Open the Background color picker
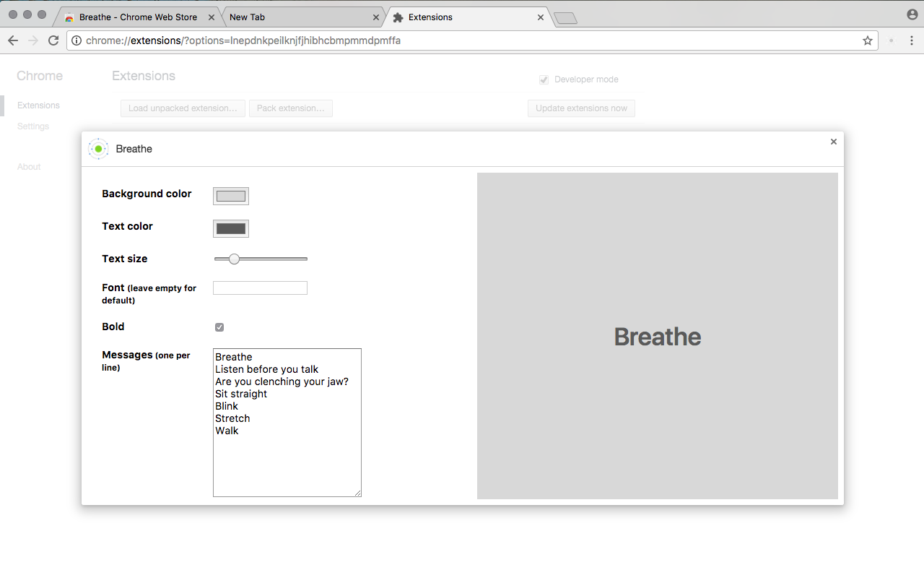The image size is (924, 578). click(x=231, y=196)
